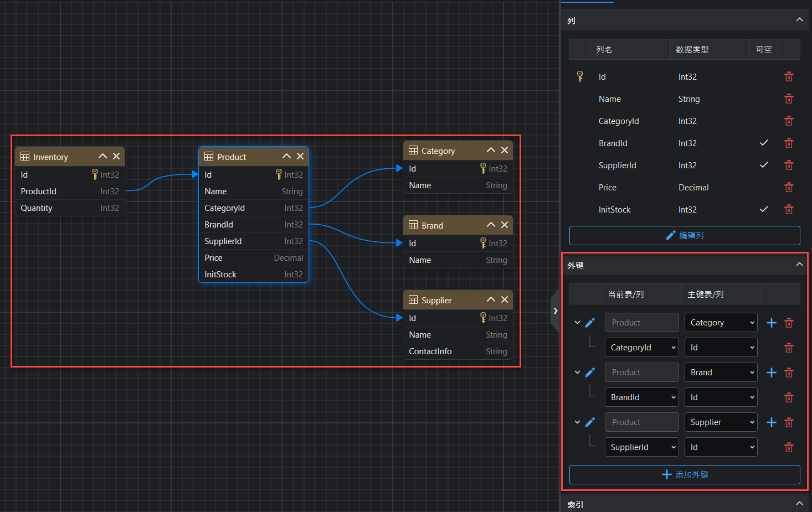Open the BrandId column dropdown
This screenshot has width=812, height=512.
[x=641, y=397]
